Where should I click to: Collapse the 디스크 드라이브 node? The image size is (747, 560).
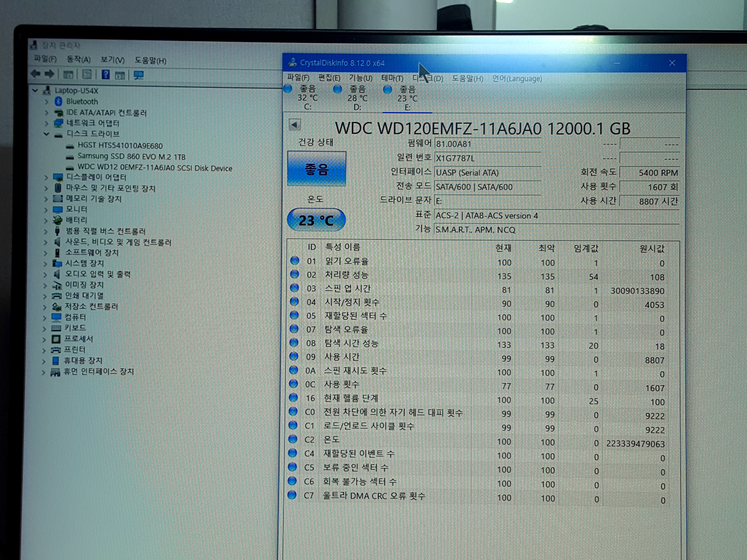coord(46,134)
